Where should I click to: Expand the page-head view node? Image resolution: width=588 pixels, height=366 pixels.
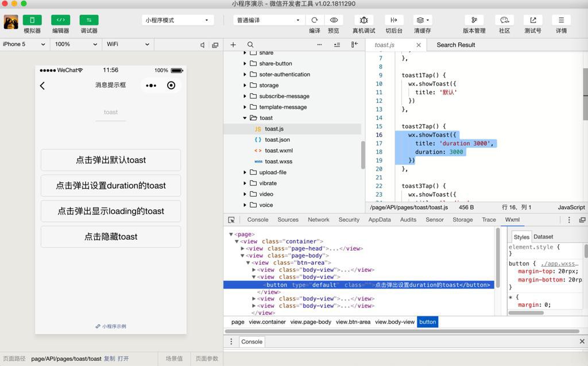pyautogui.click(x=243, y=249)
